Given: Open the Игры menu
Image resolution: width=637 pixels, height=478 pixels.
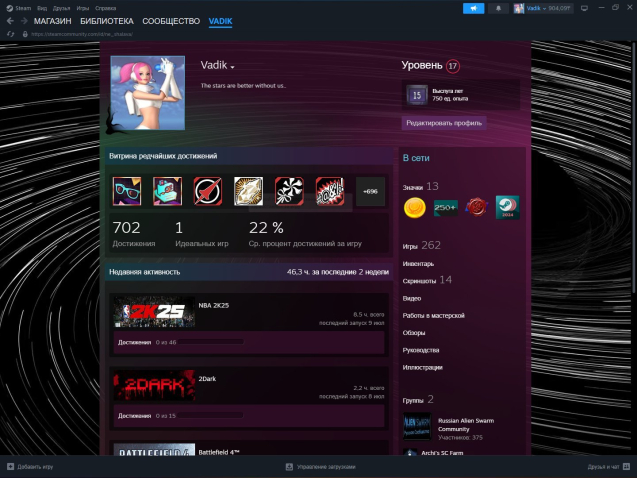Looking at the screenshot, I should tap(83, 8).
